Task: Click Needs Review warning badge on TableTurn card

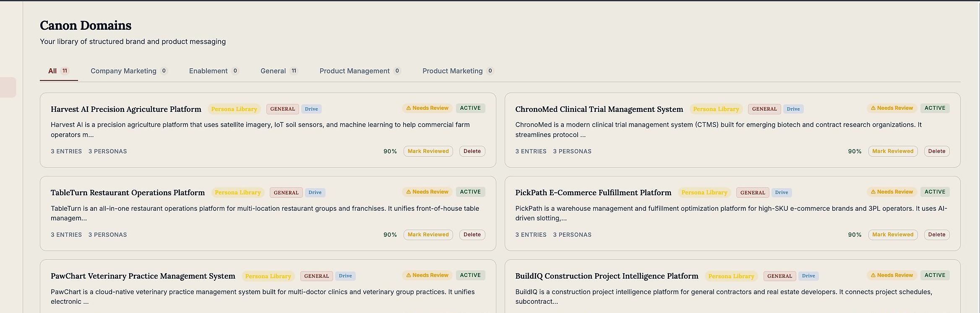Action: [x=427, y=192]
